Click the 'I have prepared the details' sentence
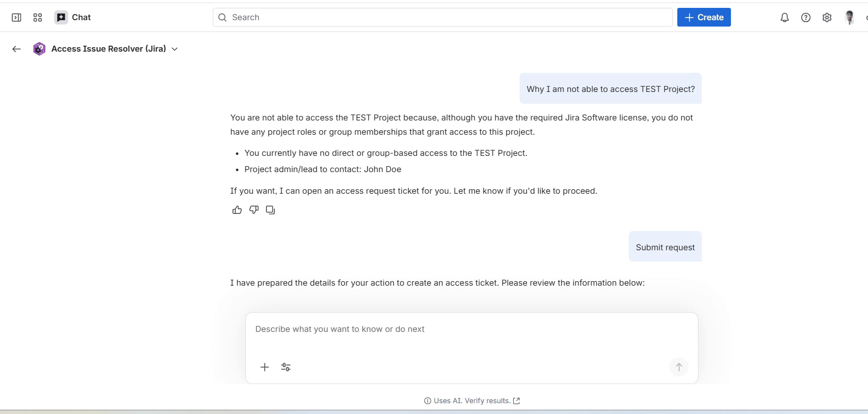The height and width of the screenshot is (414, 868). pyautogui.click(x=437, y=283)
